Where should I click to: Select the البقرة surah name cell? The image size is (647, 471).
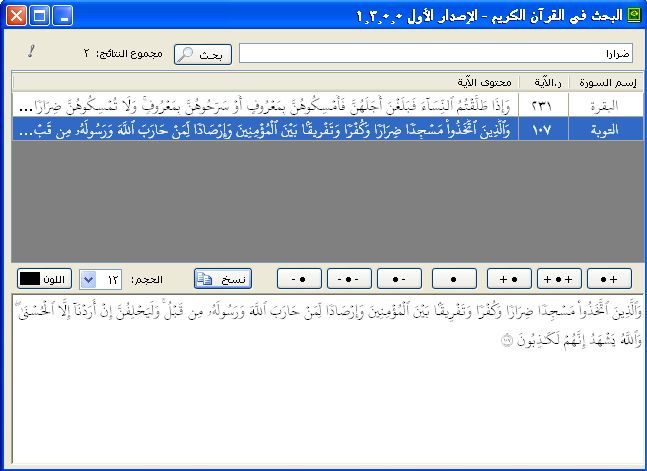click(x=606, y=105)
